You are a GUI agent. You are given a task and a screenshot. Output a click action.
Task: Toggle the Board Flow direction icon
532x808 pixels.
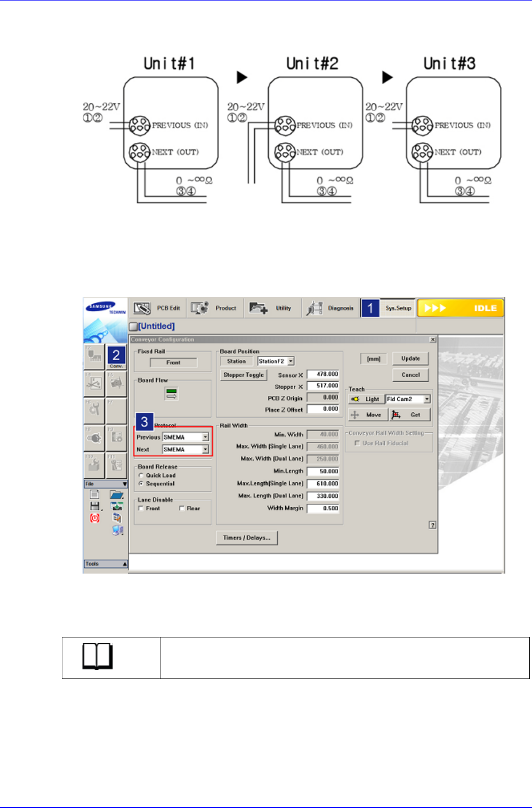coord(172,394)
